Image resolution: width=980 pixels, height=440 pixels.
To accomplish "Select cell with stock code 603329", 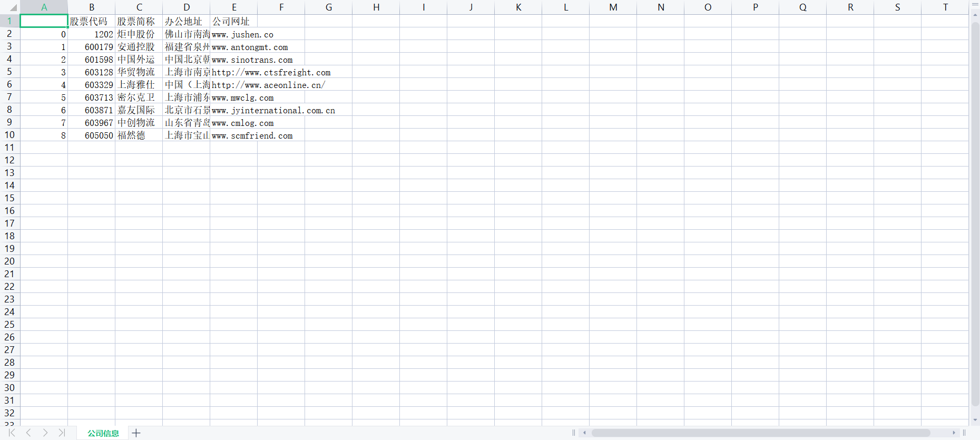I will [92, 84].
